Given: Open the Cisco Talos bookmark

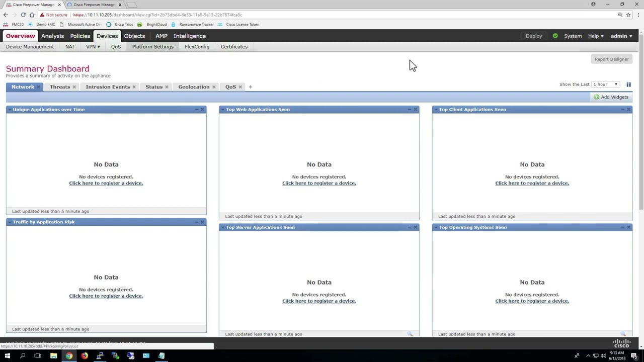Looking at the screenshot, I should pos(120,24).
